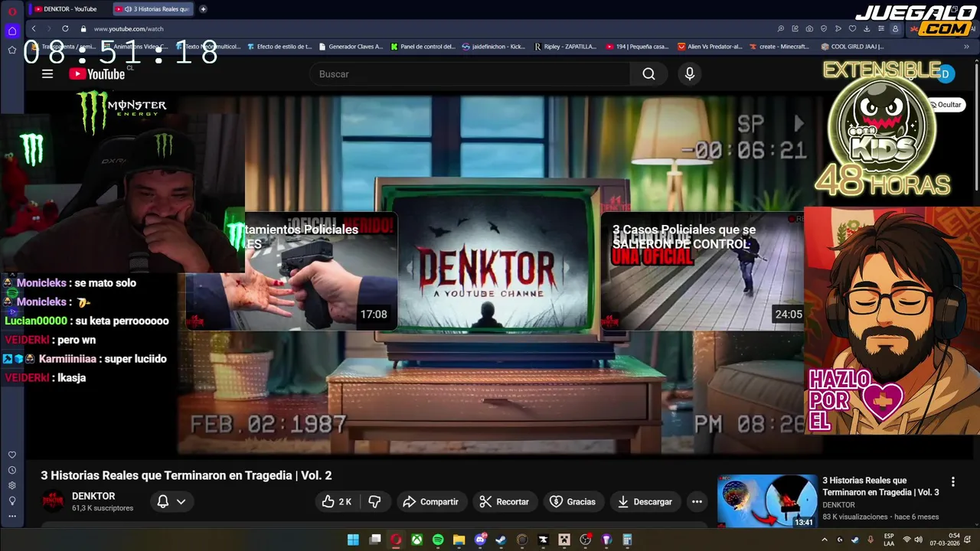Open the Vol. 3 suggested video thumbnail 13:41
This screenshot has height=551, width=980.
[767, 501]
